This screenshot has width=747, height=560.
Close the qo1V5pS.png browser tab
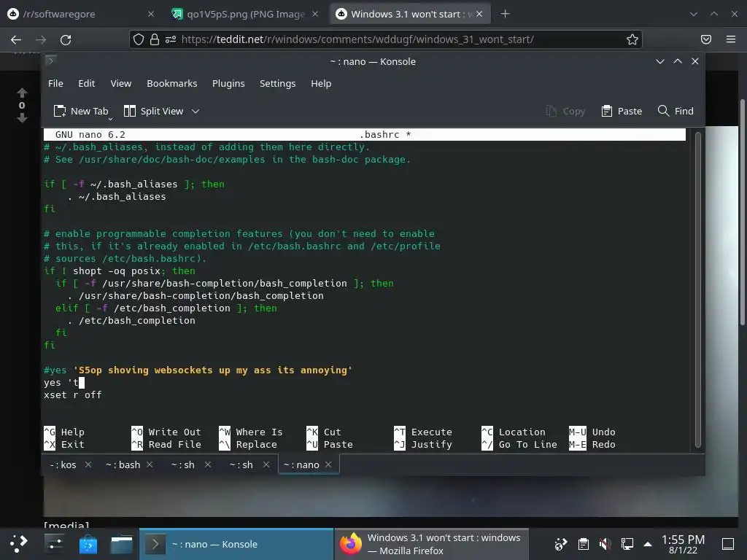coord(315,14)
